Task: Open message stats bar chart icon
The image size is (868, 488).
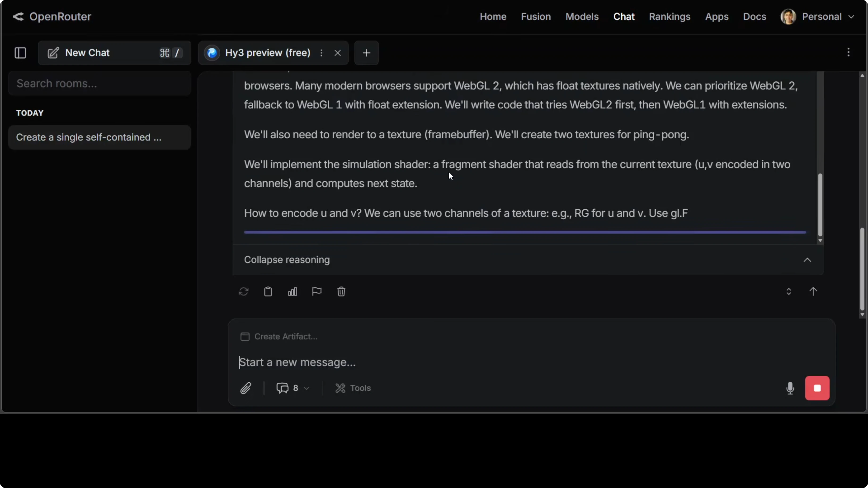Action: [292, 291]
